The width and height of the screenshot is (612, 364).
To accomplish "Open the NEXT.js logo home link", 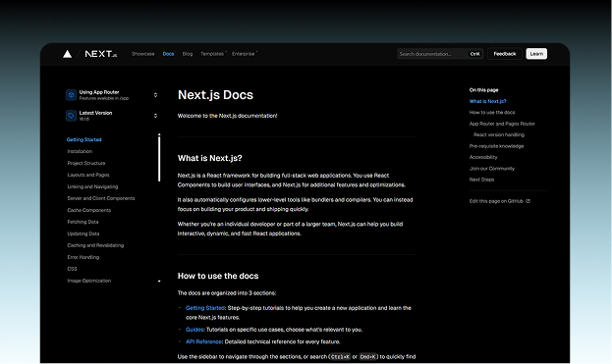I will click(x=101, y=54).
